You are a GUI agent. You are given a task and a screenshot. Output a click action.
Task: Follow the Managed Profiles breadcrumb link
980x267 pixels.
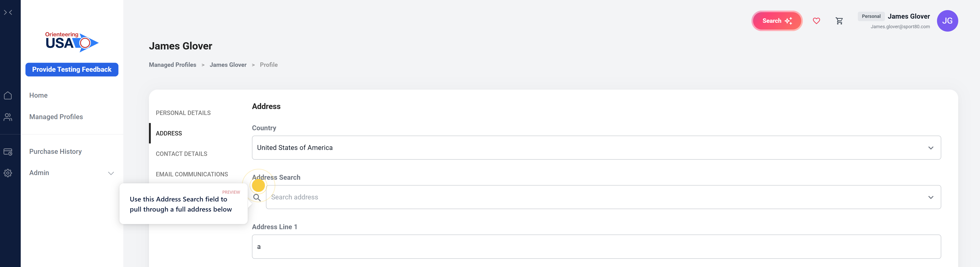coord(172,65)
